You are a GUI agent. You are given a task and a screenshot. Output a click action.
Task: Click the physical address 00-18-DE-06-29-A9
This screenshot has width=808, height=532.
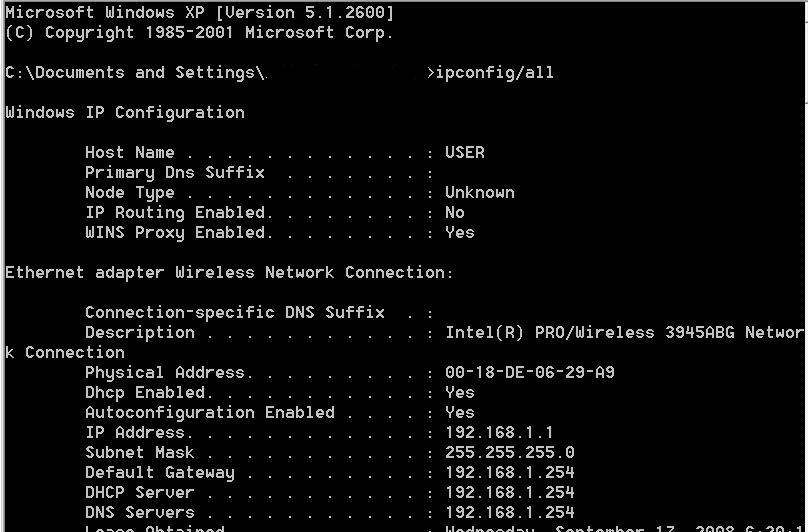[530, 372]
